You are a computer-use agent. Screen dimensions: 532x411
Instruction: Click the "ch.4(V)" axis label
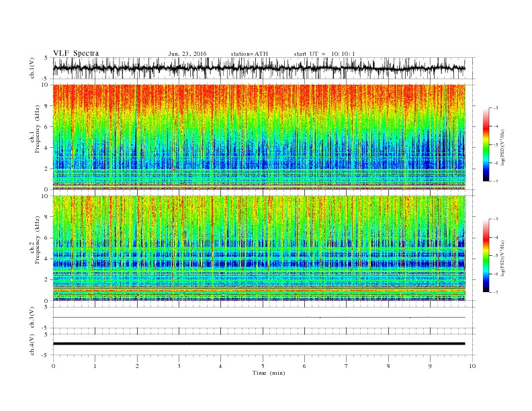(x=32, y=345)
